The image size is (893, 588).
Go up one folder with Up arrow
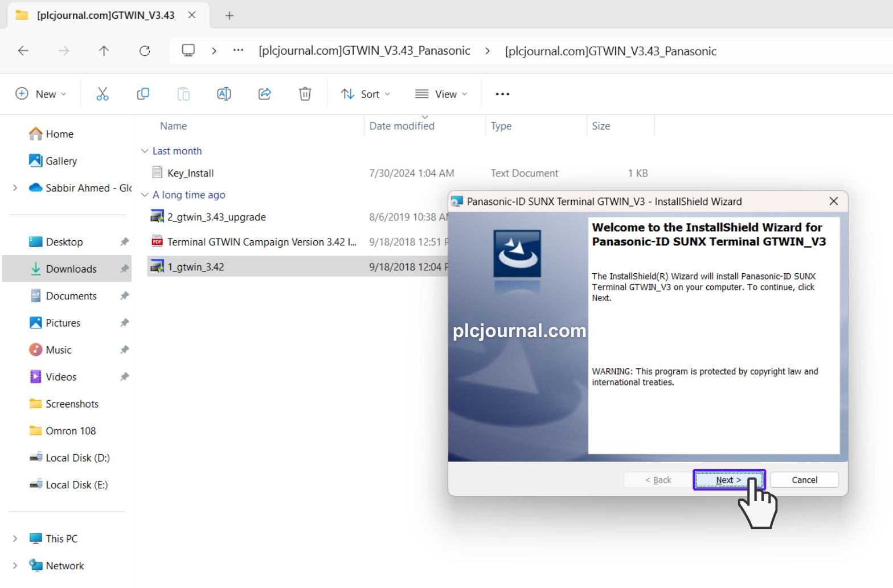click(x=104, y=51)
